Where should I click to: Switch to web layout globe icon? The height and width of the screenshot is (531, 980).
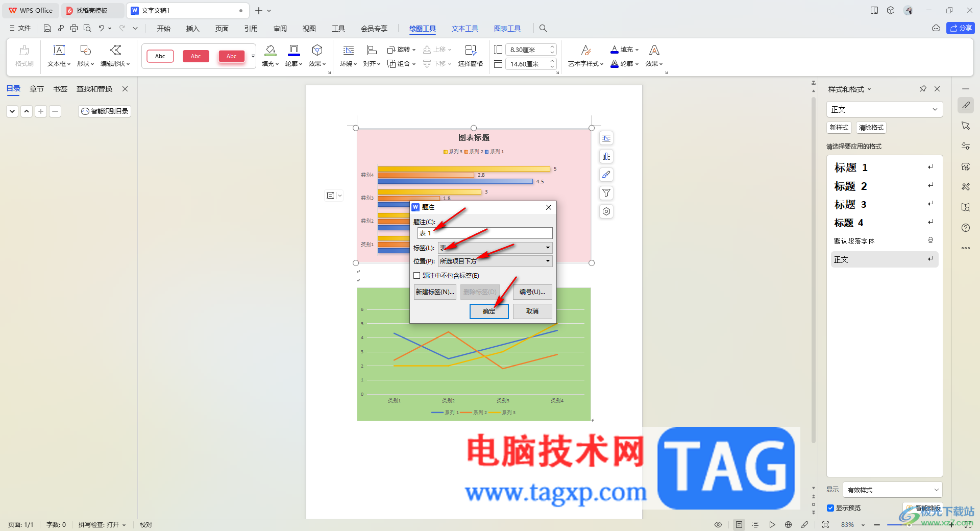[788, 525]
